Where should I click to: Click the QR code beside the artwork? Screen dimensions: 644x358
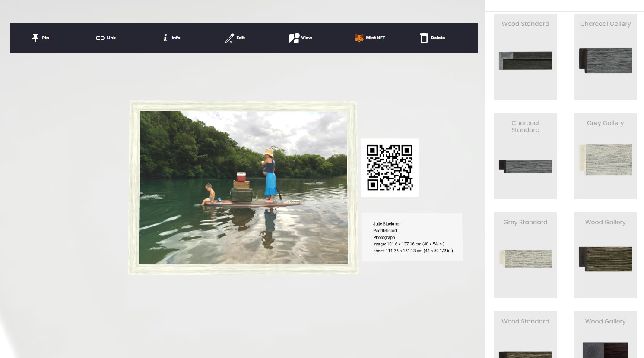point(390,168)
